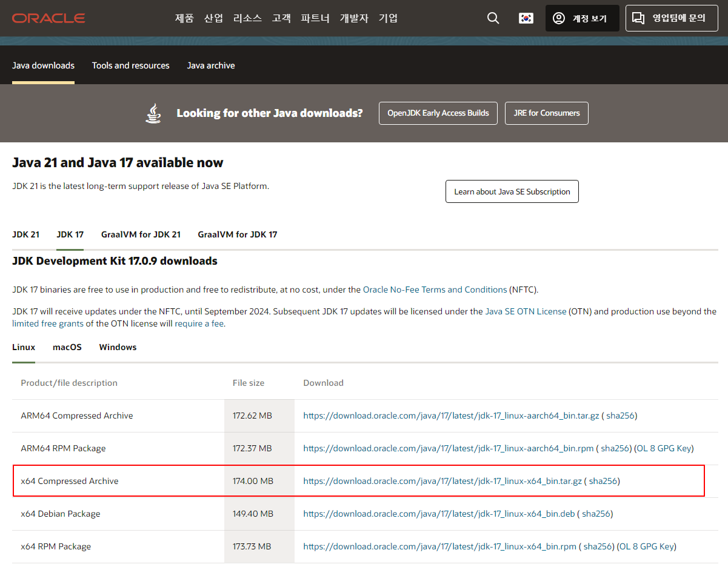Open sha256 for ARM64 Compressed Archive
The height and width of the screenshot is (570, 728).
click(620, 416)
